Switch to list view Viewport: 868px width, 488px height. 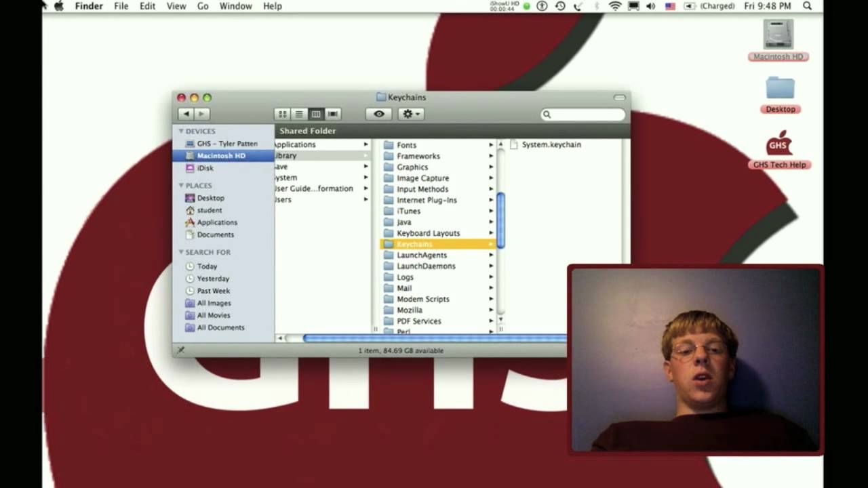point(299,114)
